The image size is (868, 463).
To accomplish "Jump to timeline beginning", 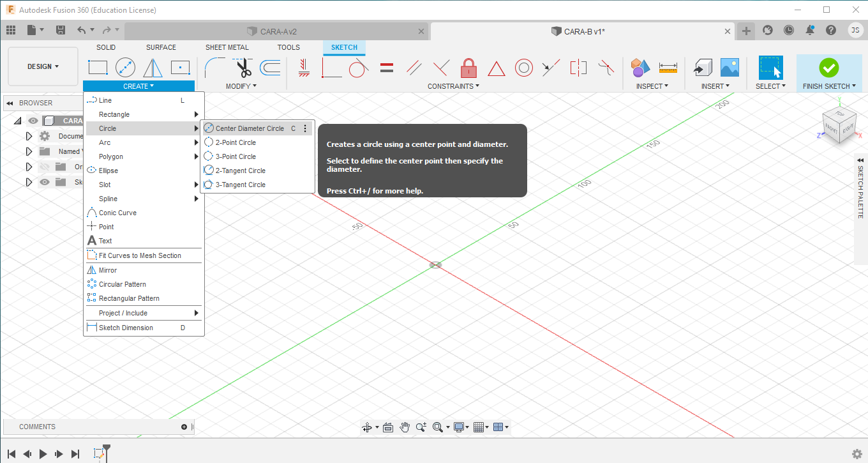I will coord(11,454).
